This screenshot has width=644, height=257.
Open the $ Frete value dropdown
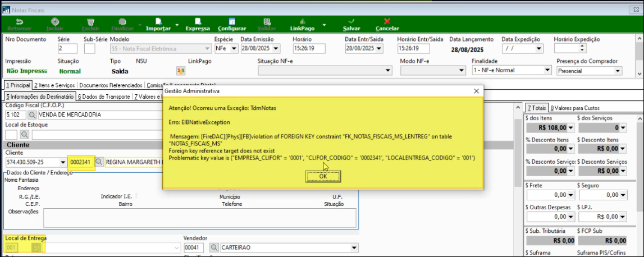coord(572,195)
